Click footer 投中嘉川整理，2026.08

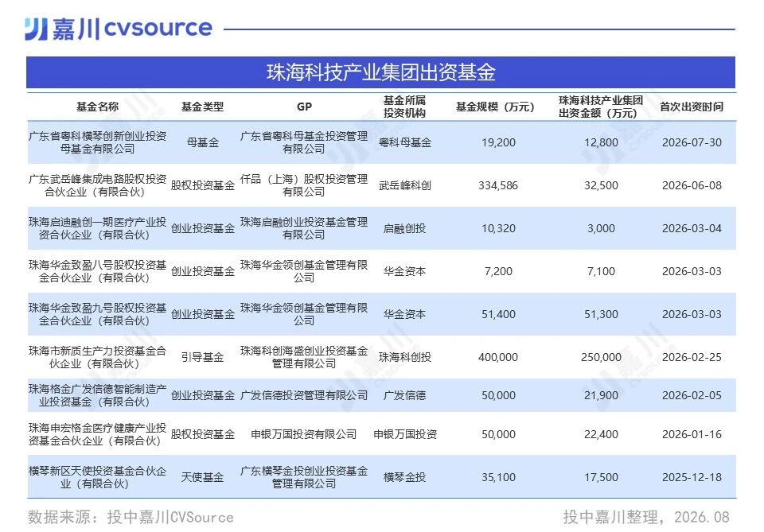click(x=646, y=517)
